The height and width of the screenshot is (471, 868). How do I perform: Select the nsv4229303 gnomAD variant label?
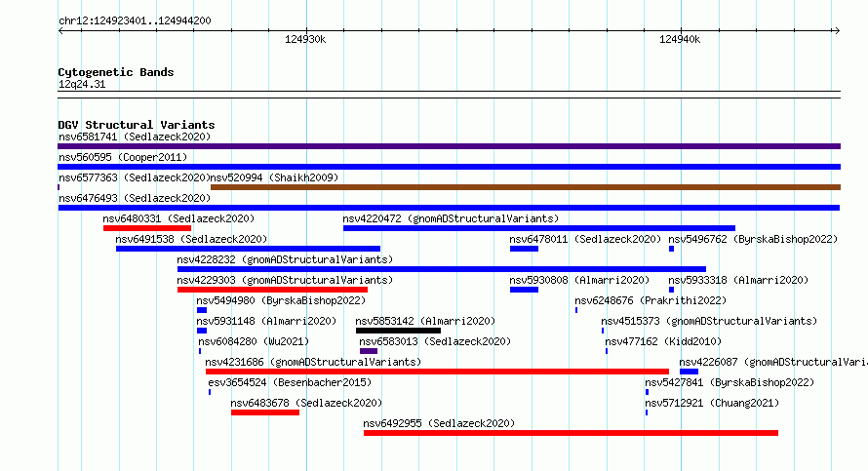(x=285, y=280)
